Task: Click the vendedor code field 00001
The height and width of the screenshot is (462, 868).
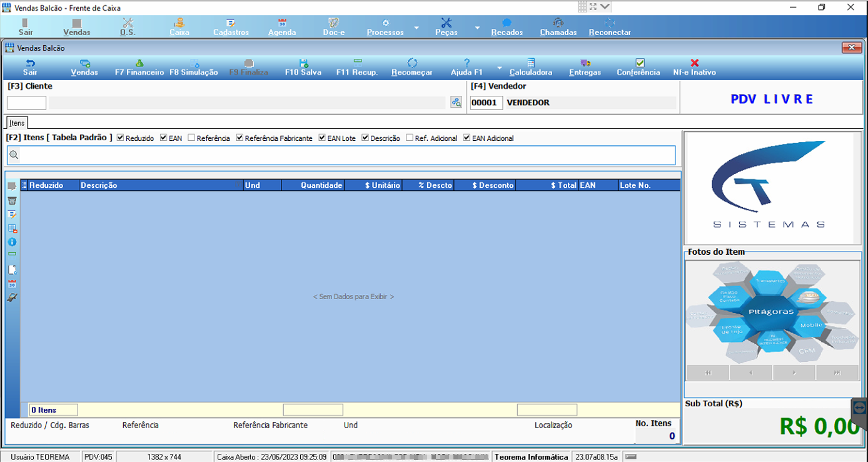Action: (487, 103)
